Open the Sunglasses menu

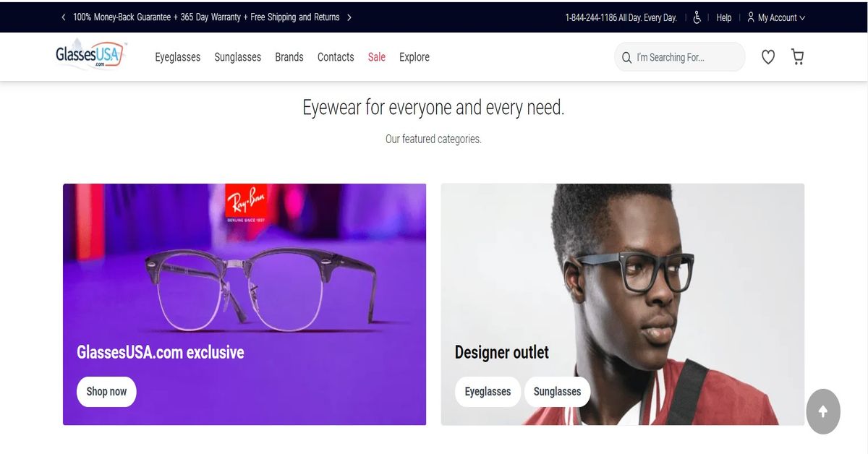[238, 57]
